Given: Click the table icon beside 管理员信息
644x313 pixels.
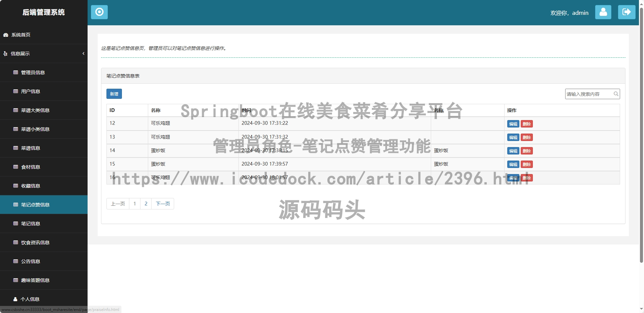Looking at the screenshot, I should [x=15, y=73].
